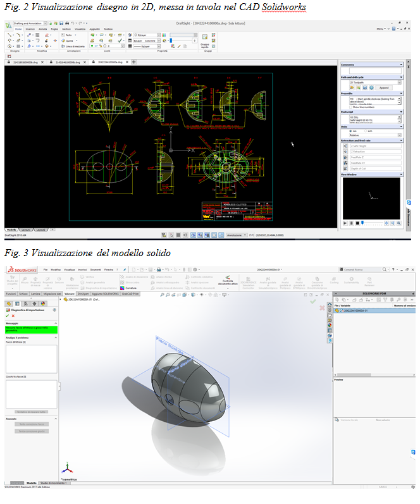
Task: Open the Solid line linestyle dropdown in DraftSight
Action: (x=159, y=41)
